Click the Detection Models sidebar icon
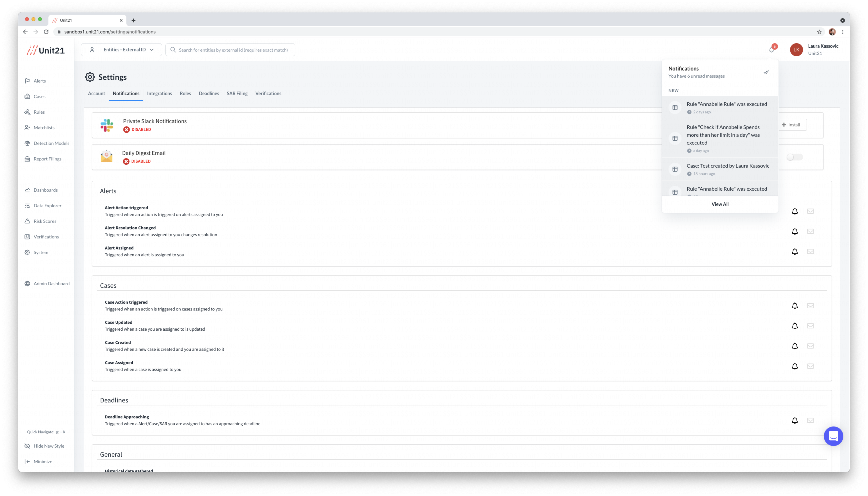 click(x=27, y=143)
